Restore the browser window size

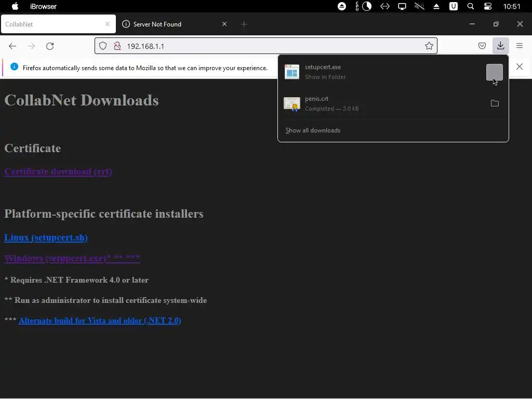click(496, 24)
